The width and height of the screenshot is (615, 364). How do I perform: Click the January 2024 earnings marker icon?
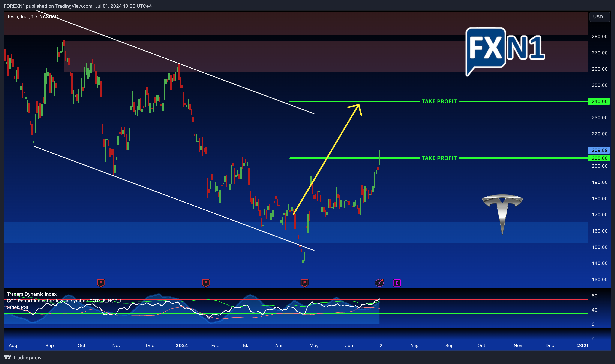click(206, 283)
